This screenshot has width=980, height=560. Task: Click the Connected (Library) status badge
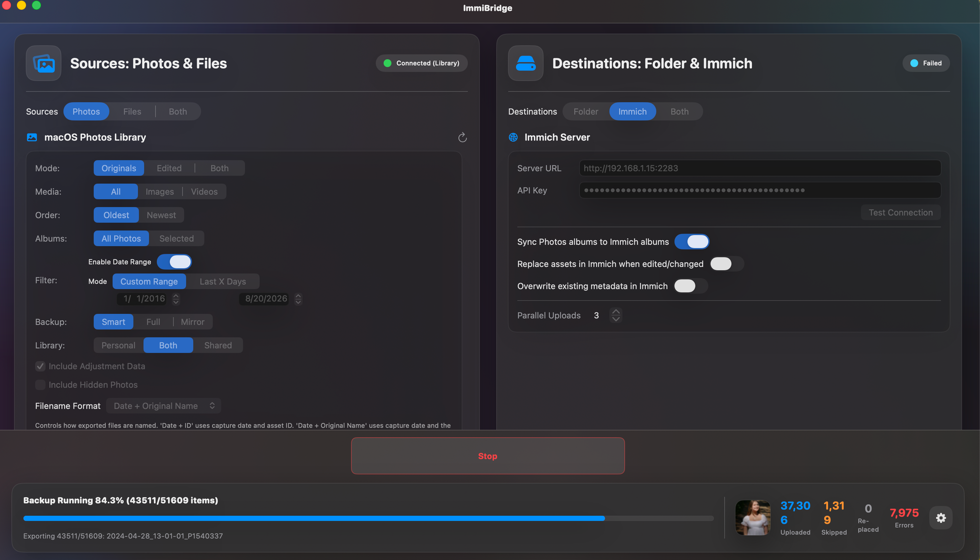[x=421, y=63]
